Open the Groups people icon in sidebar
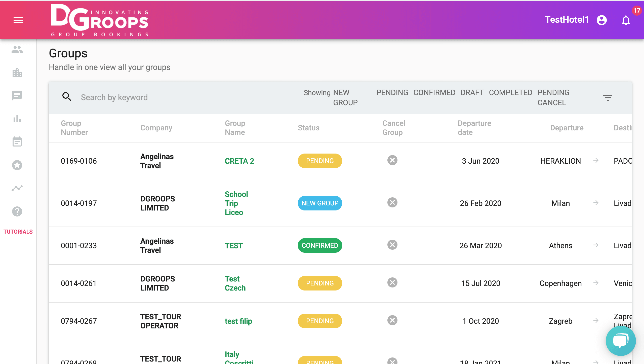This screenshot has width=644, height=364. (17, 50)
